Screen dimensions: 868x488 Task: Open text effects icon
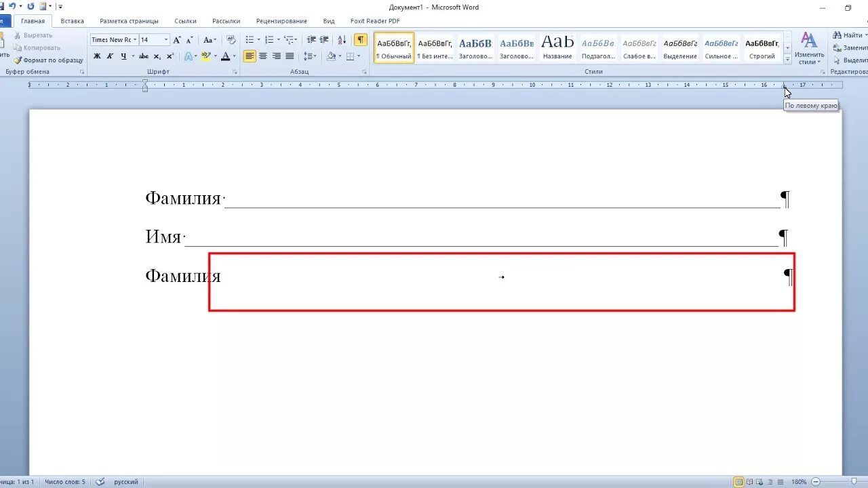click(189, 56)
